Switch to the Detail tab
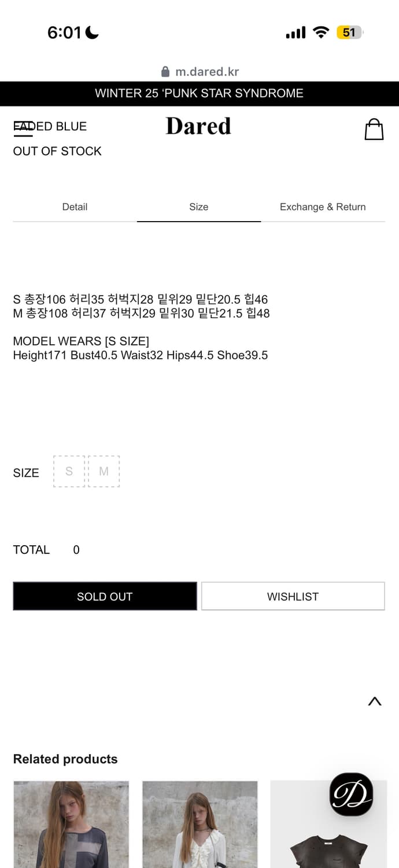 (75, 207)
